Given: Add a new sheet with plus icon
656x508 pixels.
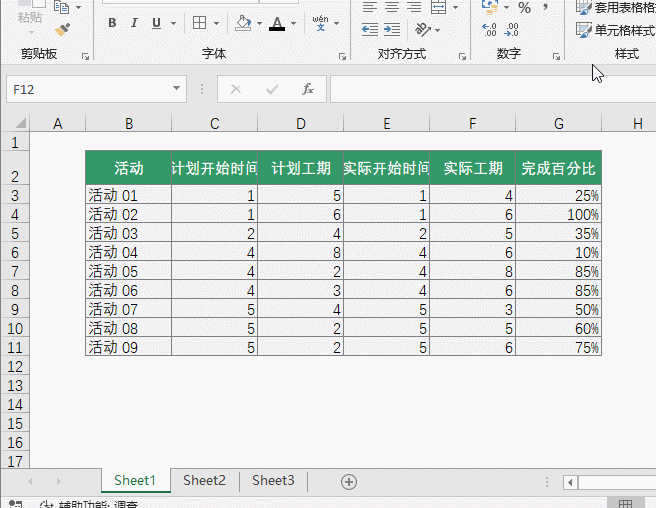Looking at the screenshot, I should [349, 482].
